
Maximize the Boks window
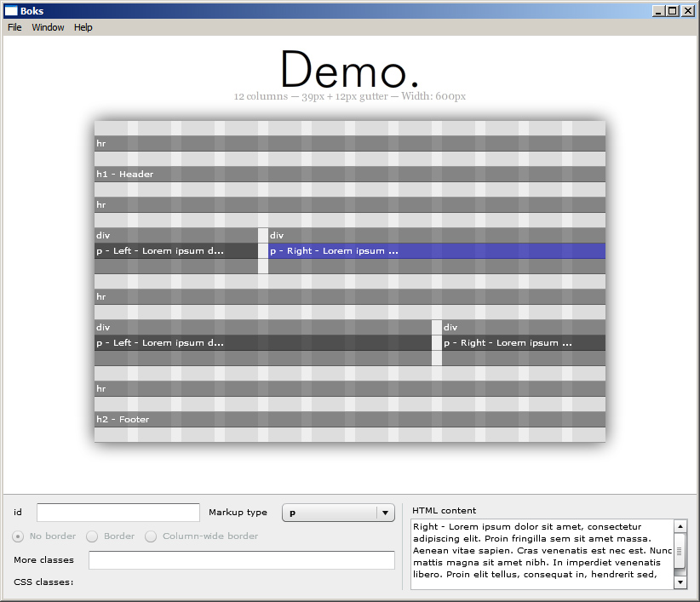pyautogui.click(x=673, y=11)
